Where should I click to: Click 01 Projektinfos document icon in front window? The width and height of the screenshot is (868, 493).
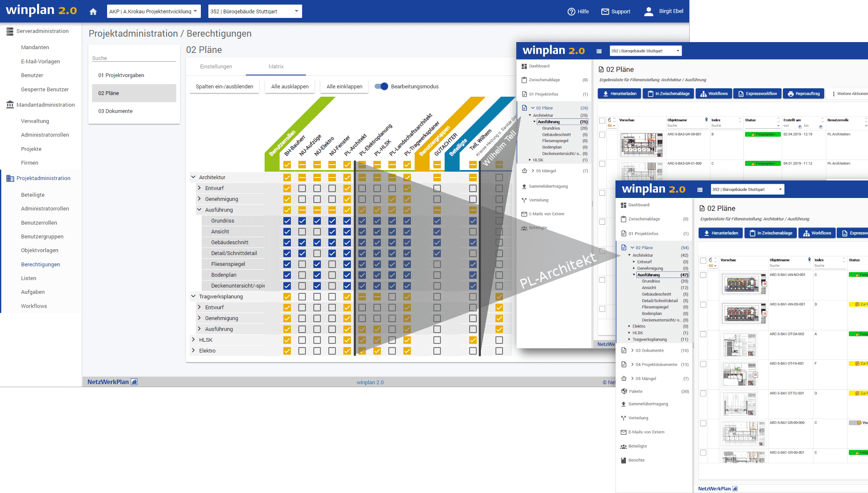click(x=623, y=234)
